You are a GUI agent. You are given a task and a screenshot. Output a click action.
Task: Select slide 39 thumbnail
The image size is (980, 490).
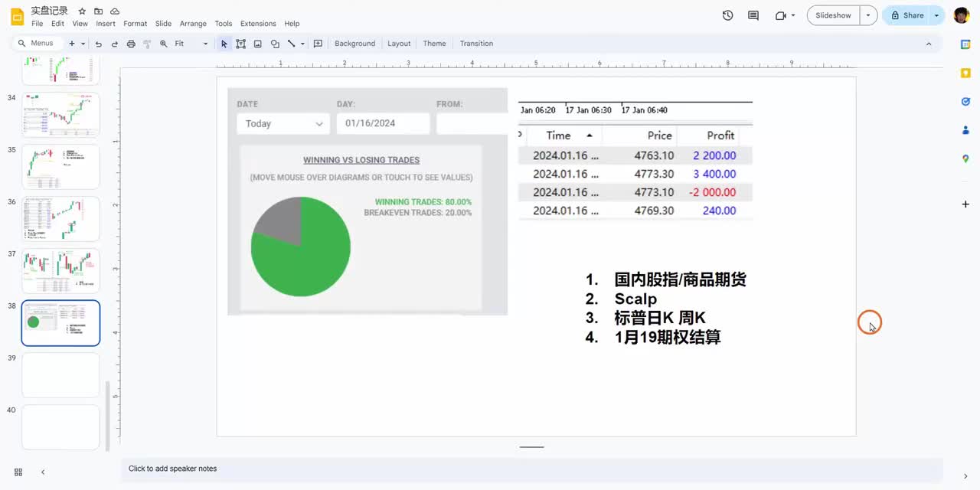60,375
